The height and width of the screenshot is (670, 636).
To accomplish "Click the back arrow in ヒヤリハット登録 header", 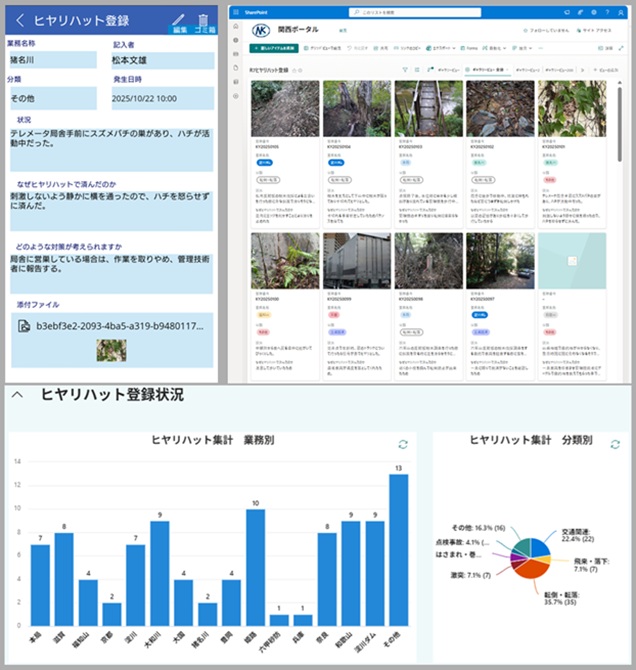I will 18,20.
